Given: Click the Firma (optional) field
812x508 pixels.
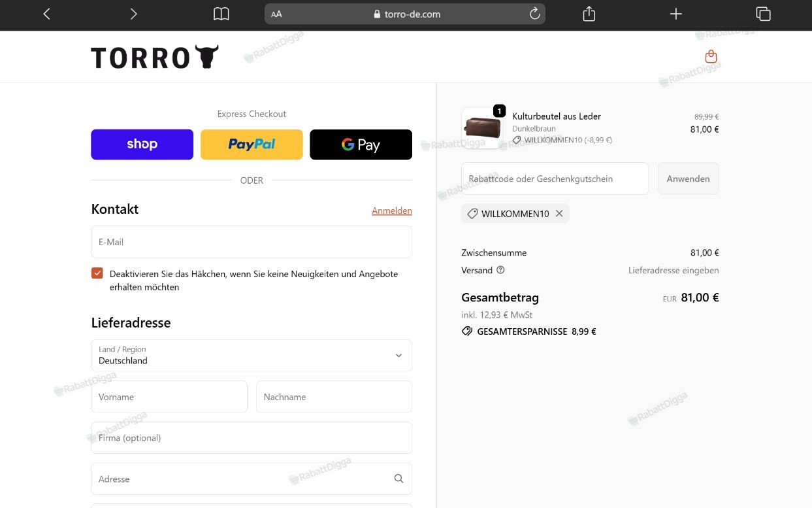Looking at the screenshot, I should (252, 438).
